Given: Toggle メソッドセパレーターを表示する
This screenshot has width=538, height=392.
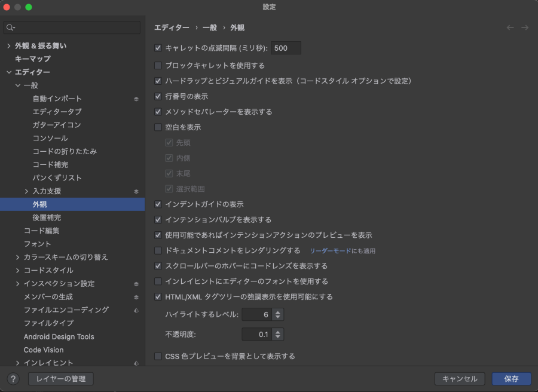Looking at the screenshot, I should pos(158,112).
